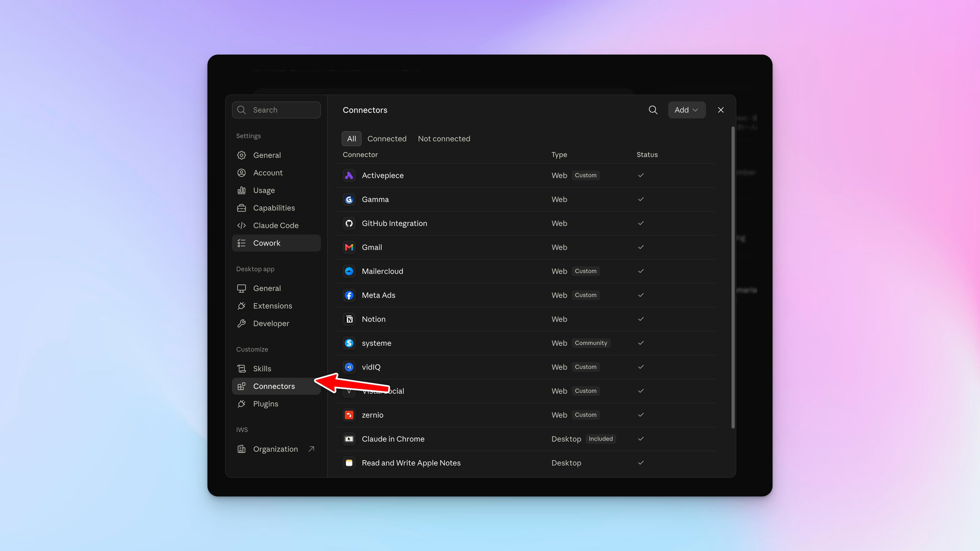Select the Activepiece connector name
The image size is (980, 551).
[x=382, y=175]
